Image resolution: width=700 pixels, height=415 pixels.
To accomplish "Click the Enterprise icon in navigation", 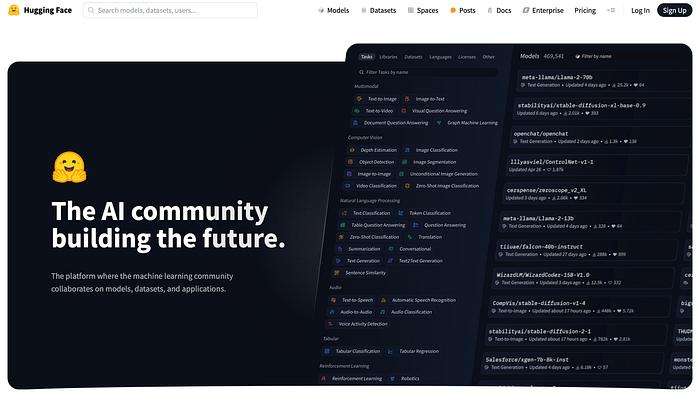I will [x=526, y=10].
